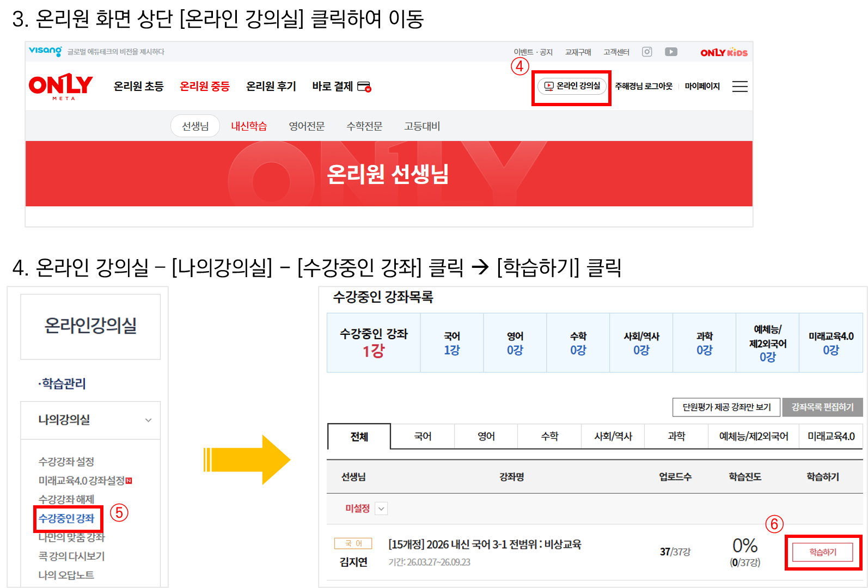Click the Visang logo
This screenshot has width=868, height=588.
point(45,51)
